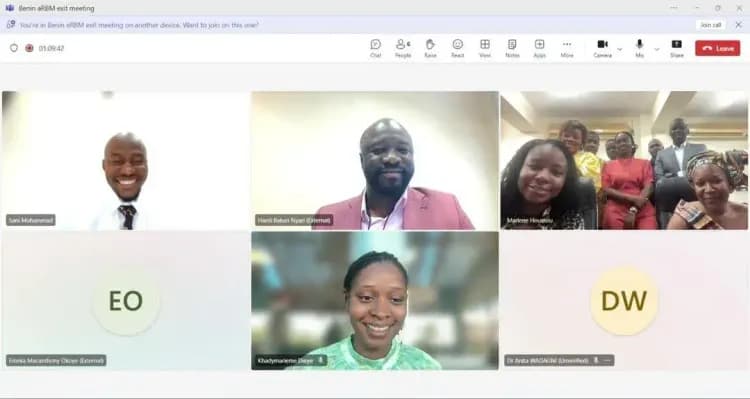The height and width of the screenshot is (399, 750).
Task: Open meeting Notes
Action: [x=512, y=48]
